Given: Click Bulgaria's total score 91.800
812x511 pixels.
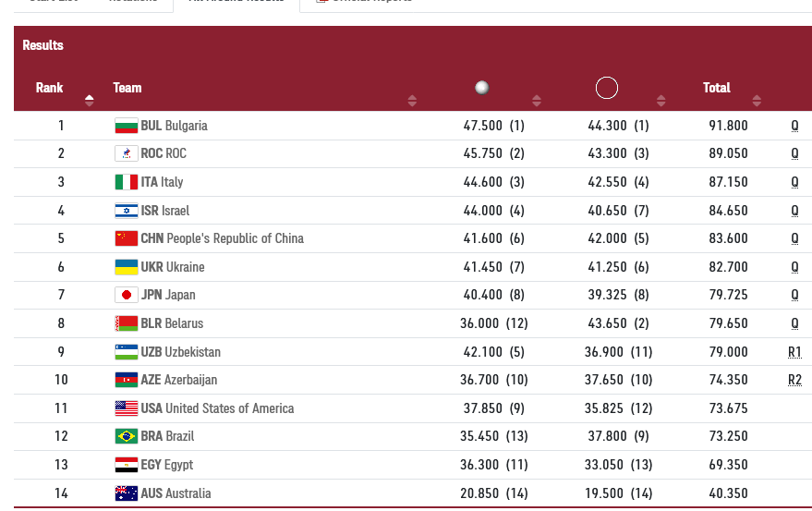Looking at the screenshot, I should coord(728,126).
